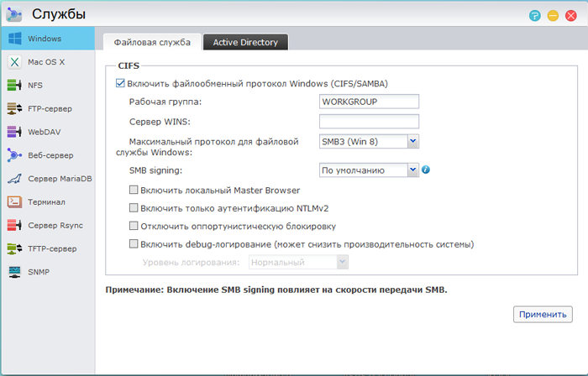Image resolution: width=588 pixels, height=376 pixels.
Task: Open the SMB signing По умолчанию dropdown
Action: coord(369,170)
